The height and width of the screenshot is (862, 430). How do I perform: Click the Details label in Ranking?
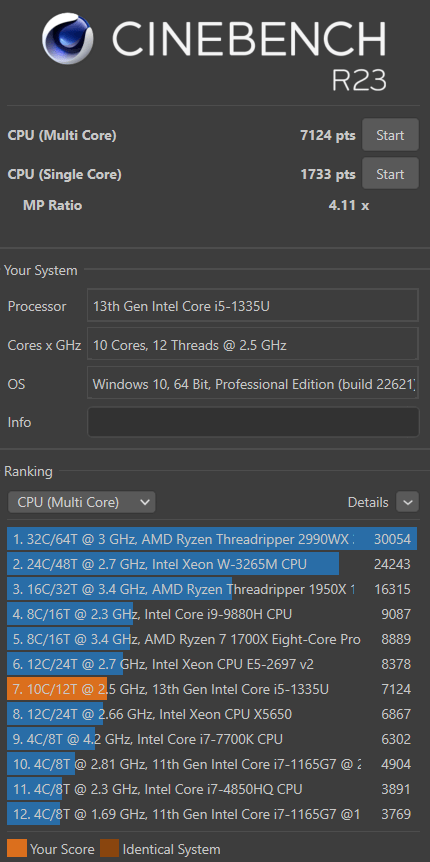click(368, 502)
